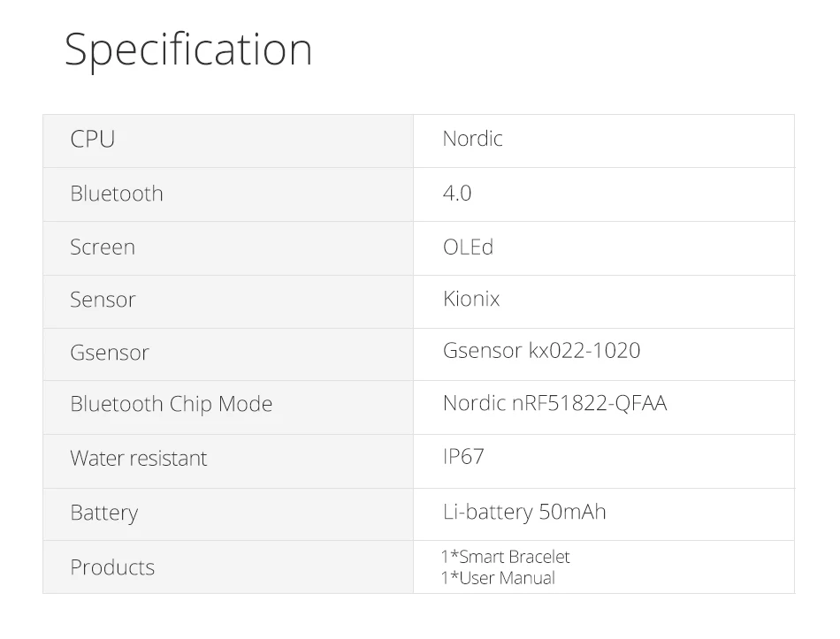Select the Screen row label
Image resolution: width=840 pixels, height=639 pixels.
coord(103,247)
